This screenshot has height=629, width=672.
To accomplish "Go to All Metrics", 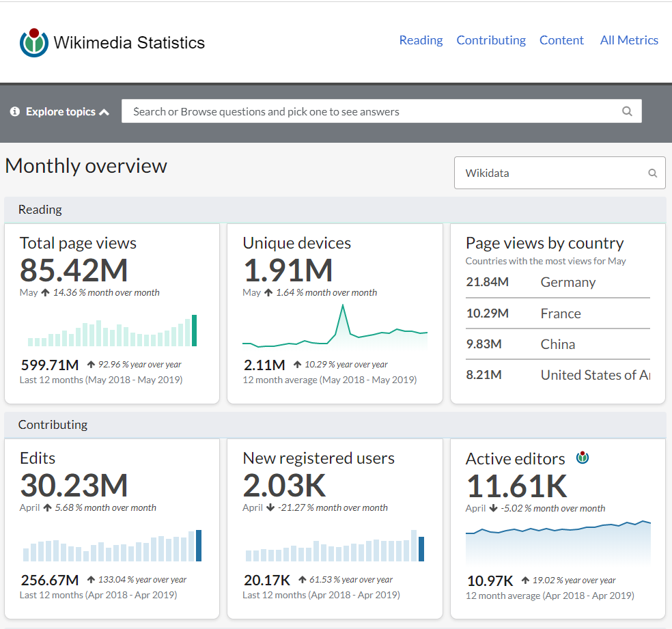I will click(x=629, y=40).
